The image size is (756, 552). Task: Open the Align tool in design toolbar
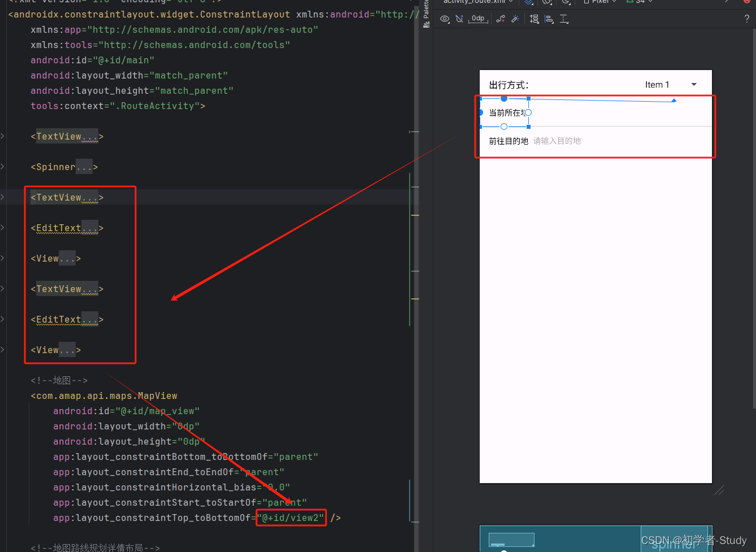click(549, 19)
